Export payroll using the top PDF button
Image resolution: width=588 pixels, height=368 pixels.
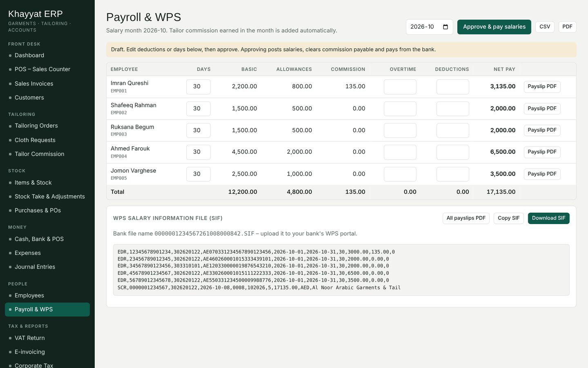pos(567,27)
